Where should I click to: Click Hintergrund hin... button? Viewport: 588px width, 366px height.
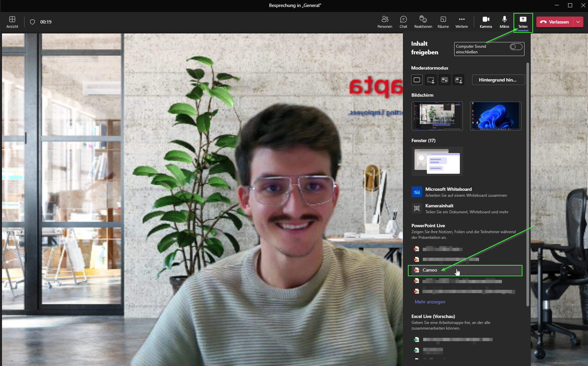click(498, 80)
